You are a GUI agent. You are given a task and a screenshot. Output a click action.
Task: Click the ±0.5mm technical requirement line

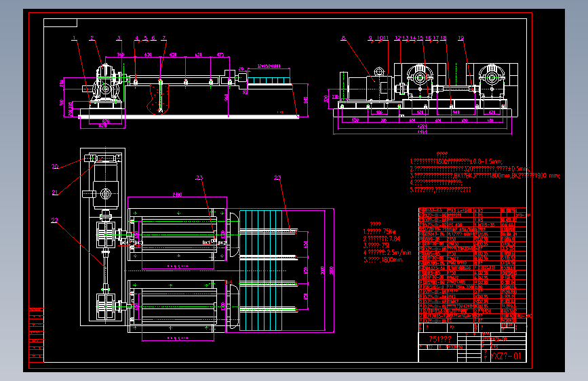470,169
